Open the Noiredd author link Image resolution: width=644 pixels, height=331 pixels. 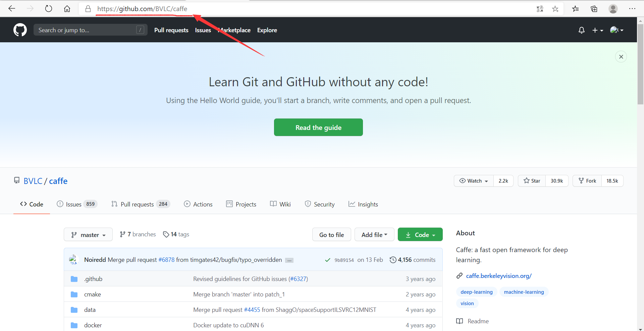click(x=95, y=260)
